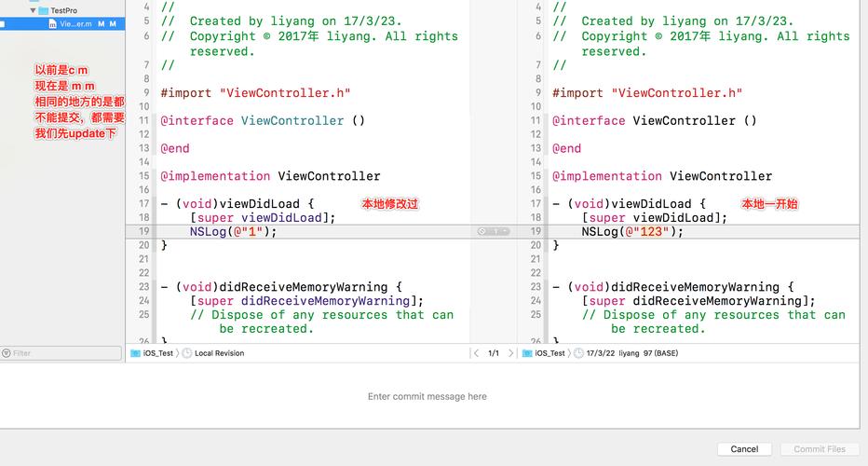Click @interface ViewController line in left pane

[263, 121]
